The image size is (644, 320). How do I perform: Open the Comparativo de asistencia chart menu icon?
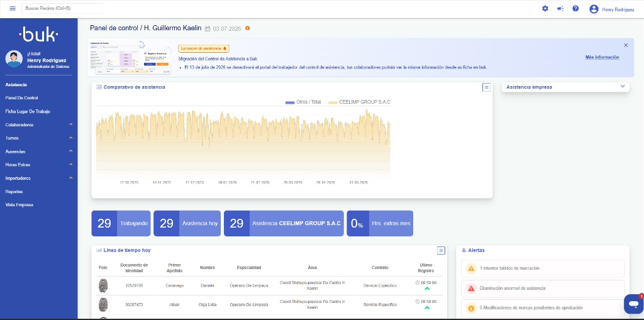coord(486,87)
